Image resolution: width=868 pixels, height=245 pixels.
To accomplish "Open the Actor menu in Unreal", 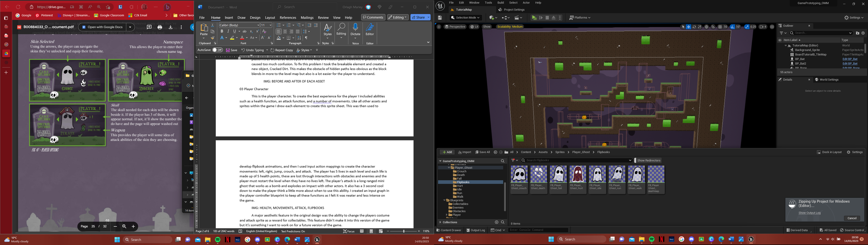I will (x=526, y=3).
